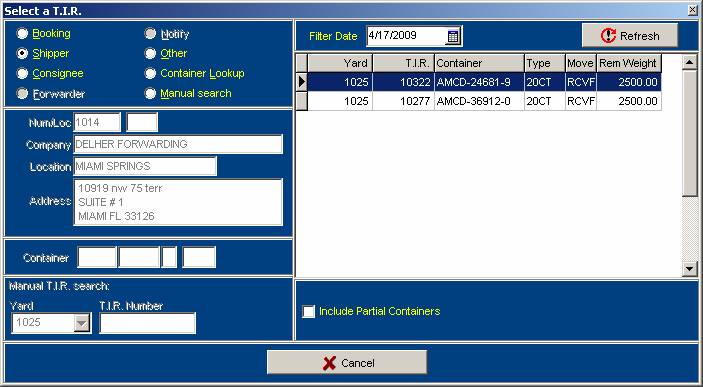Select the Booking radio option

(22, 34)
